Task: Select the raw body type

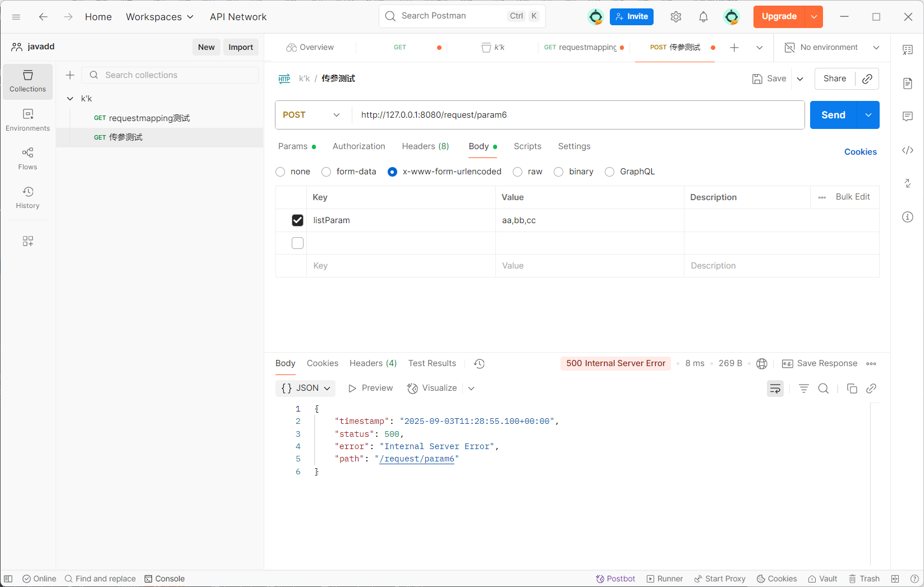Action: click(518, 172)
